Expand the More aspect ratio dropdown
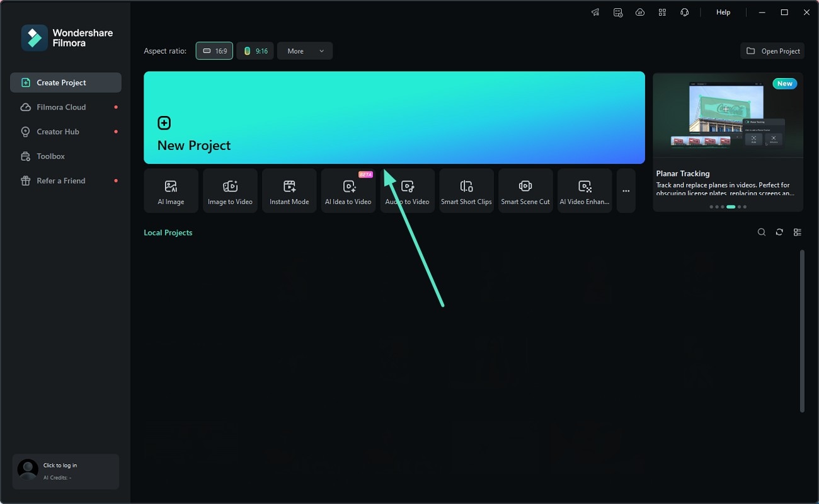The image size is (819, 504). click(x=305, y=51)
